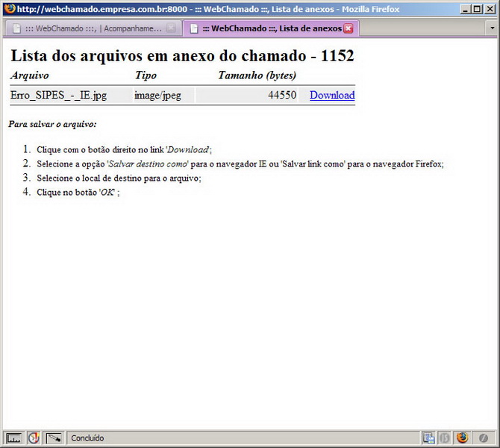Open the list-all-tabs dropdown arrow
Viewport: 500px width, 448px height.
[x=491, y=28]
